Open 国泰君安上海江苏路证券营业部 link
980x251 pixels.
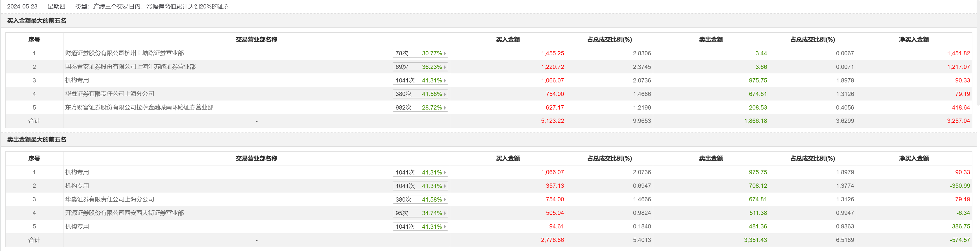[130, 67]
